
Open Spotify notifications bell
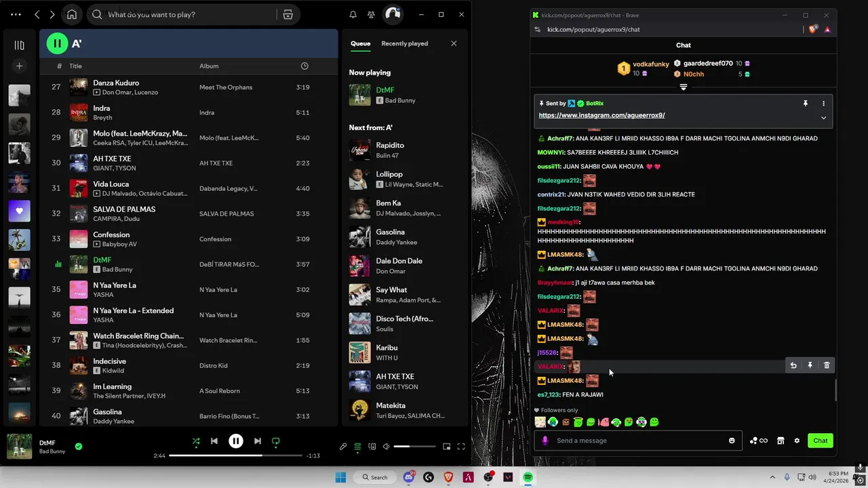point(353,14)
